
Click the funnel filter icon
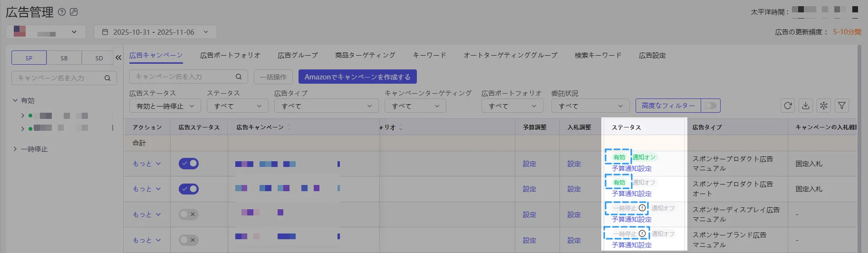click(x=842, y=106)
